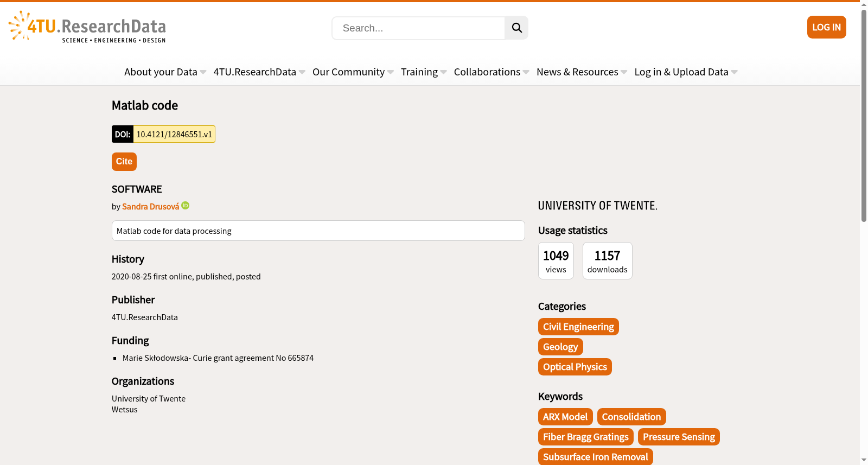The image size is (868, 465).
Task: Open the author link Sandra Drusová
Action: coord(150,207)
